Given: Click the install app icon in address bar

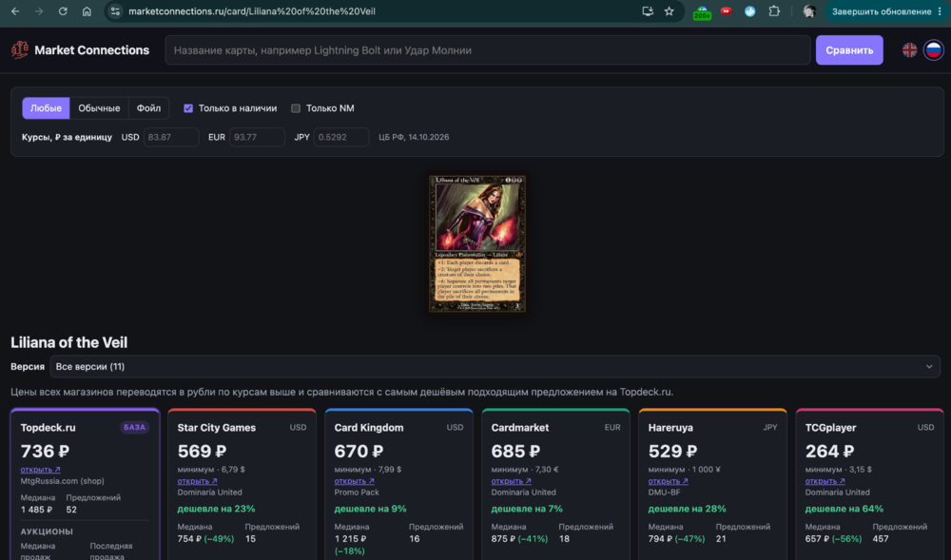Looking at the screenshot, I should tap(647, 11).
